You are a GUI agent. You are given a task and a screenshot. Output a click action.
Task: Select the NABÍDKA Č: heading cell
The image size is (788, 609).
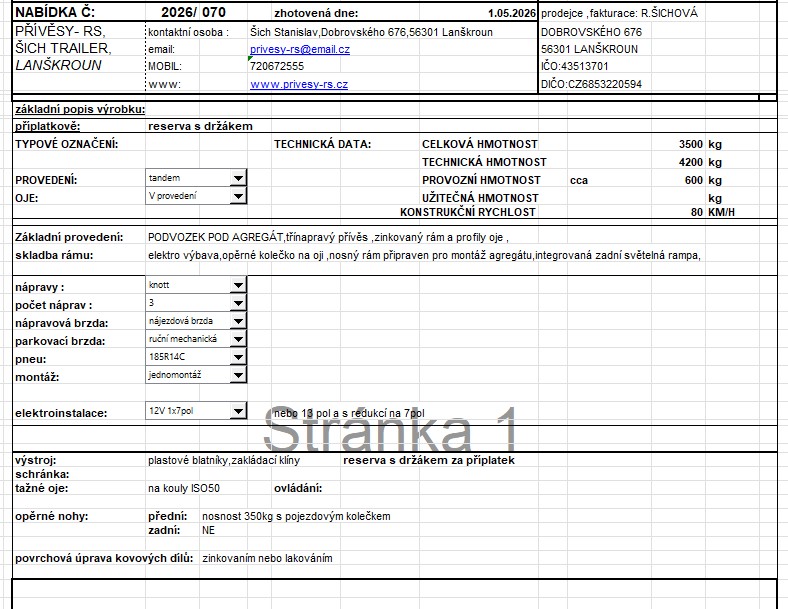[55, 12]
